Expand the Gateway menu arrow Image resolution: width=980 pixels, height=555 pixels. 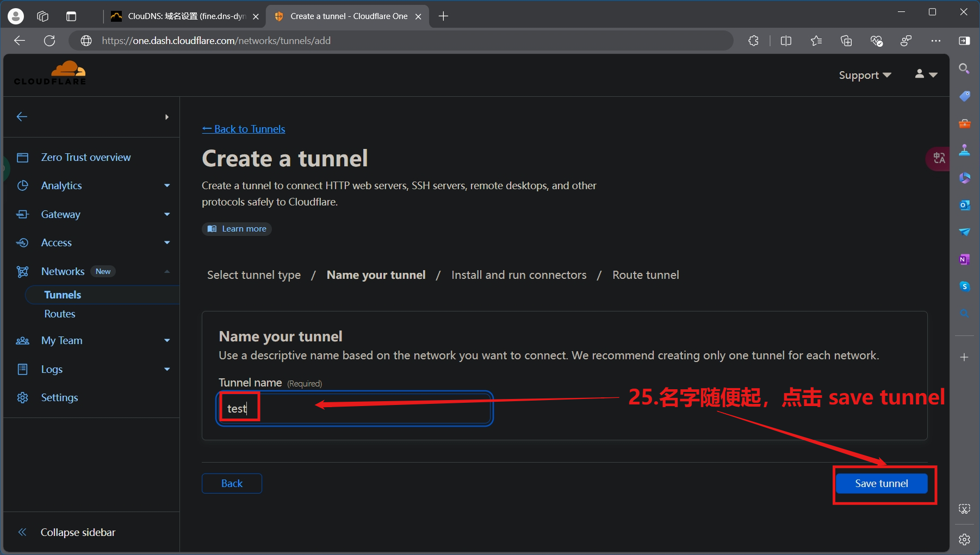coord(167,214)
